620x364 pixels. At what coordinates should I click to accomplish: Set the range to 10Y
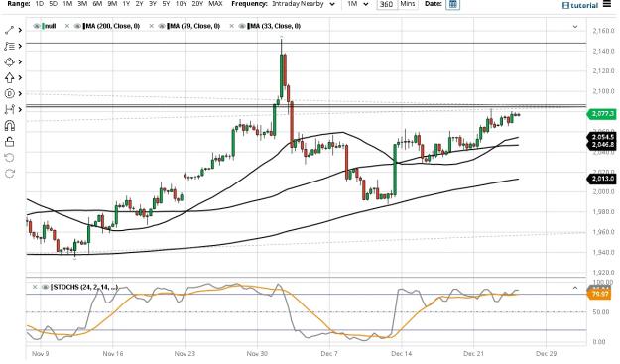click(x=182, y=4)
